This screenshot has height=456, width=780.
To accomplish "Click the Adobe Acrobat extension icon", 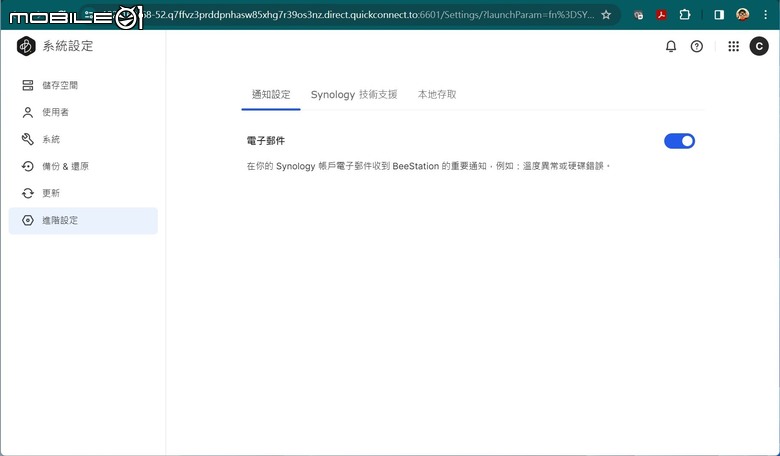I will tap(661, 15).
